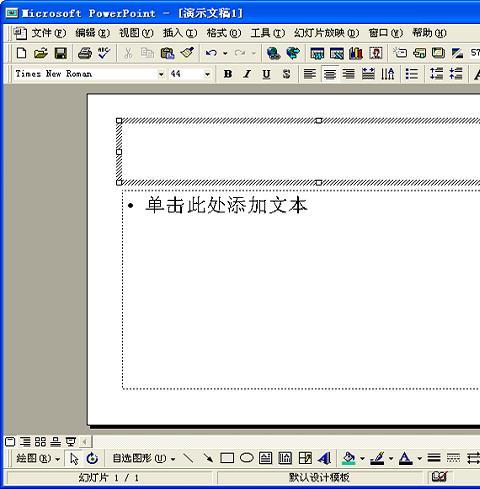Click the 绘图 Draw button
The width and height of the screenshot is (480, 489).
pos(38,458)
